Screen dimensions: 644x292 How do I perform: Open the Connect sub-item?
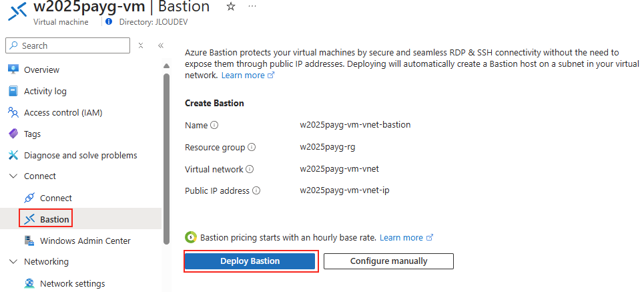[x=56, y=198]
